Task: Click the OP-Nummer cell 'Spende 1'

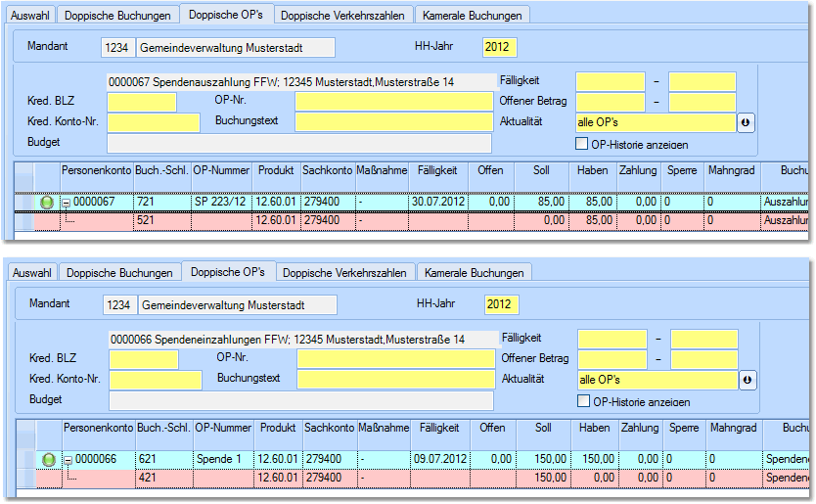Action: pos(223,459)
